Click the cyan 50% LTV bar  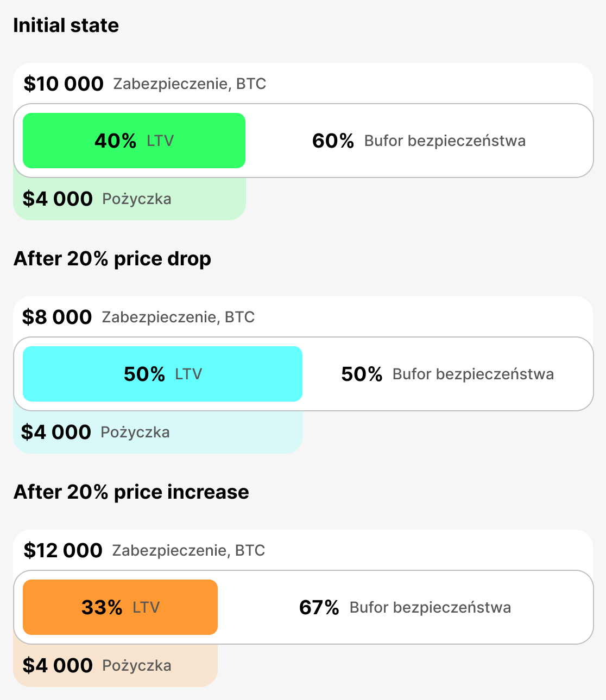pyautogui.click(x=162, y=374)
